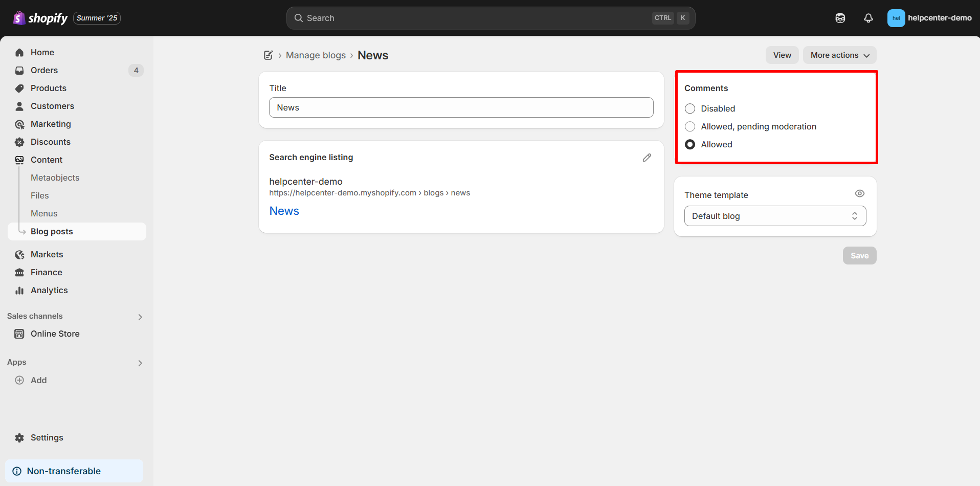980x486 pixels.
Task: Expand the Sales channels section
Action: point(140,317)
